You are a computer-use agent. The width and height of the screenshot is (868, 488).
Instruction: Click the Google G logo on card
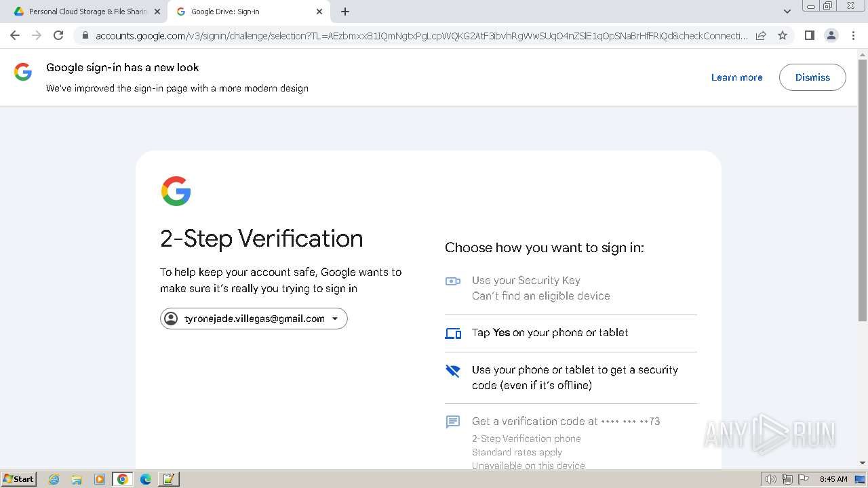[x=176, y=191]
